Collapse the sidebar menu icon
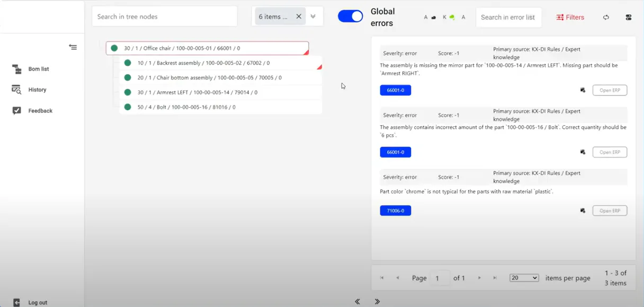The width and height of the screenshot is (644, 307). coord(73,47)
